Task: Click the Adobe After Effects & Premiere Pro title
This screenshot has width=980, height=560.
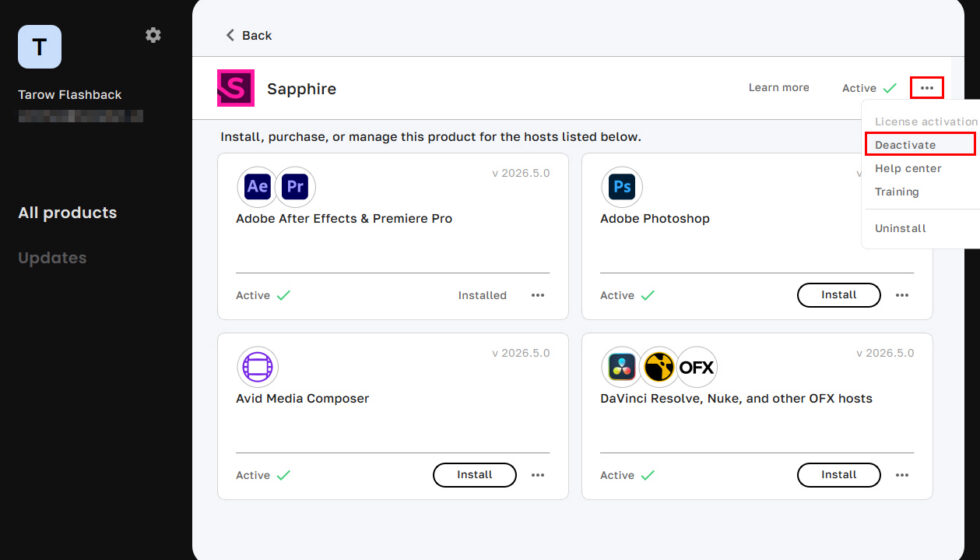Action: click(344, 219)
